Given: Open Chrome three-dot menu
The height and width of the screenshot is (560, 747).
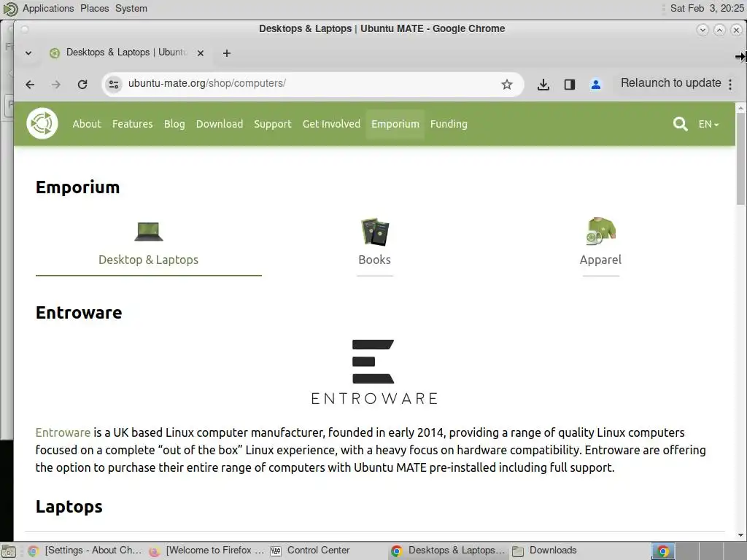Looking at the screenshot, I should [730, 85].
